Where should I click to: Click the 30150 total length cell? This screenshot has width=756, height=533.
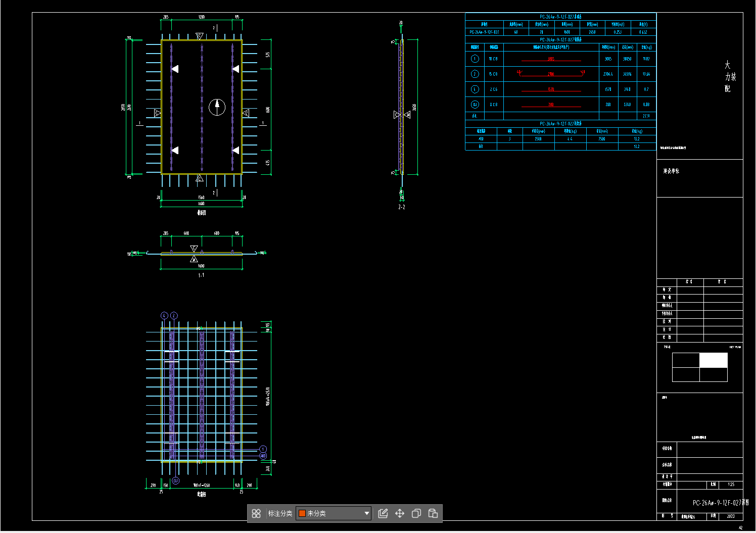(x=627, y=59)
